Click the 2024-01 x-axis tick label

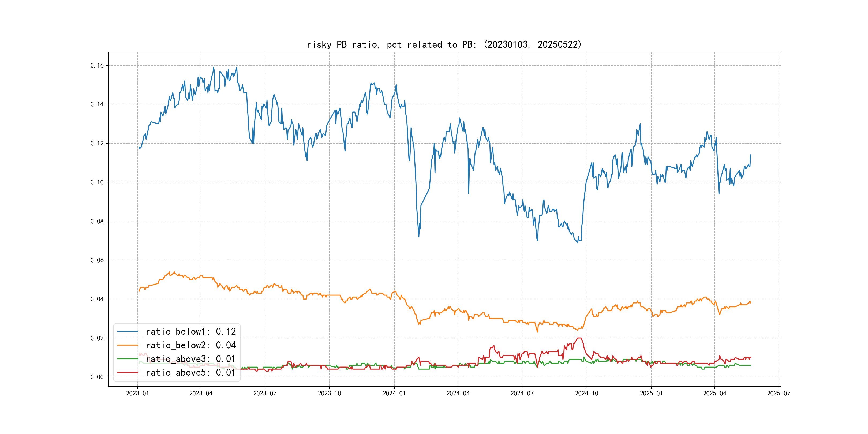click(394, 393)
